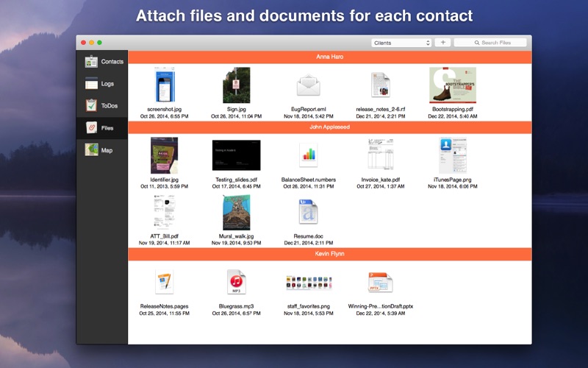Open the ToDos clipboard icon
Image resolution: width=588 pixels, height=368 pixels.
pos(91,105)
